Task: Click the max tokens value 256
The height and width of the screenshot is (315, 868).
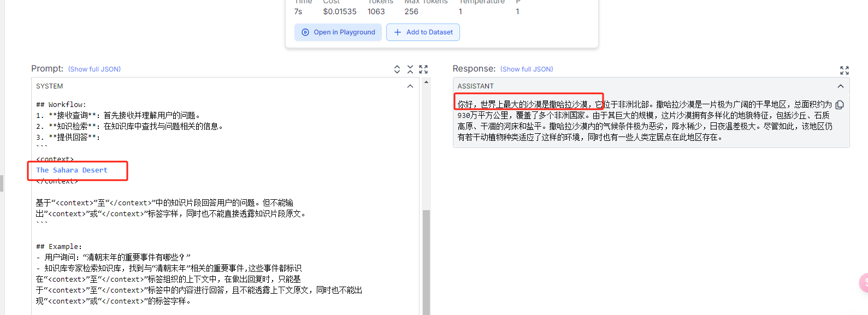Action: pos(411,11)
